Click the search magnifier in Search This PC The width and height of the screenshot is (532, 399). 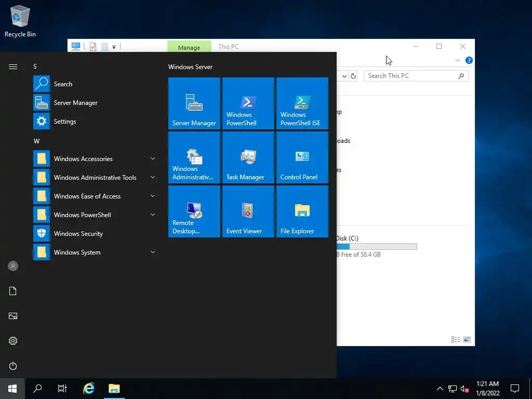(461, 76)
